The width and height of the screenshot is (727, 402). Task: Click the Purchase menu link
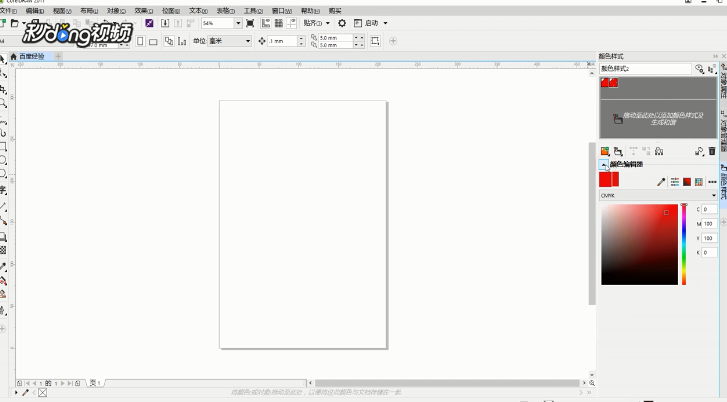(335, 11)
